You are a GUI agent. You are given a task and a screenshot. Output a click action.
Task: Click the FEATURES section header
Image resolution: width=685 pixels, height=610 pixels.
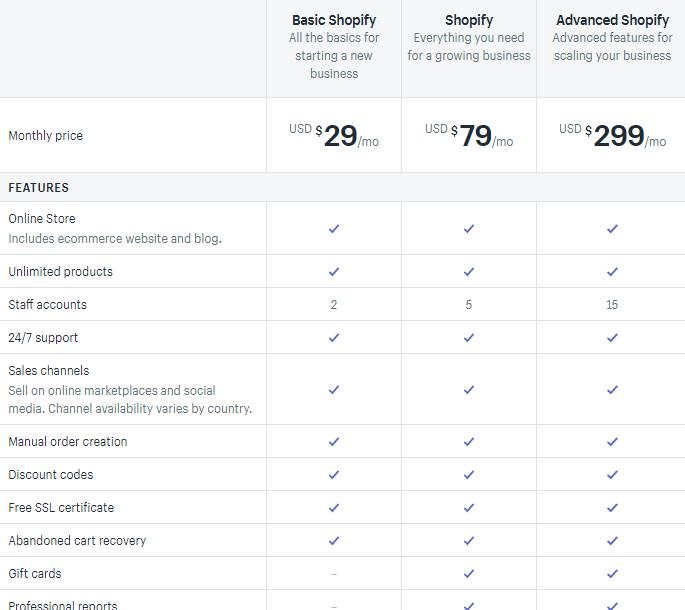click(x=38, y=187)
